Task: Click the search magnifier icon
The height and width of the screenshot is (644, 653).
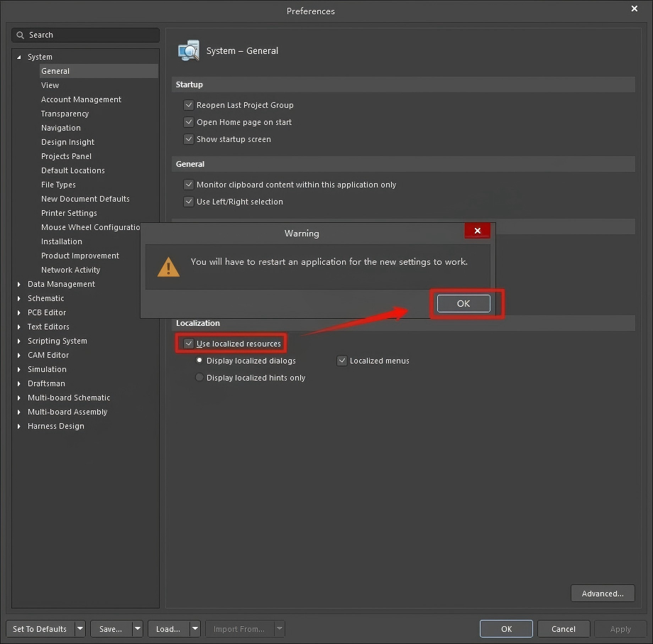Action: (20, 35)
